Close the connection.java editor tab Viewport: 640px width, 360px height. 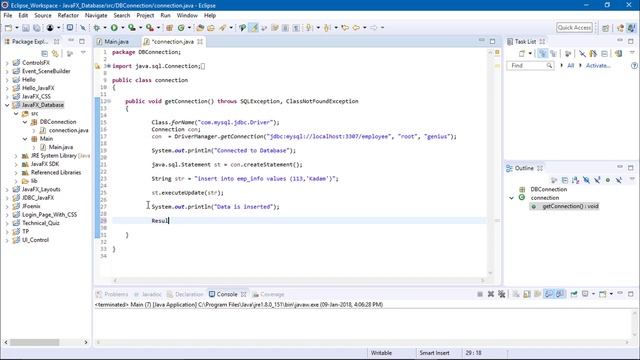[x=200, y=42]
